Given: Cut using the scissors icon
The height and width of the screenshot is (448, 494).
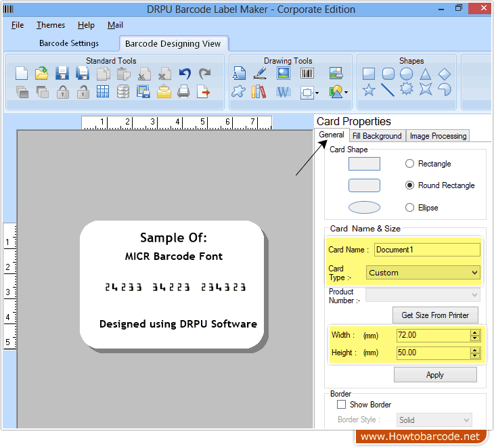Looking at the screenshot, I should (144, 74).
